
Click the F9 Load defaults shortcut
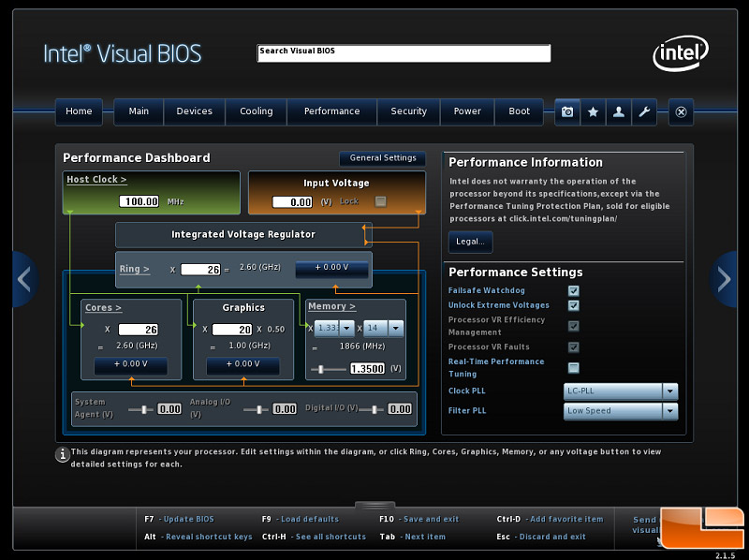pyautogui.click(x=300, y=520)
